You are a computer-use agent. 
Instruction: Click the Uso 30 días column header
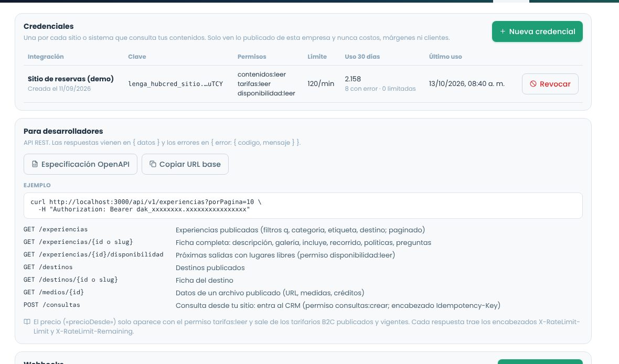coord(362,57)
